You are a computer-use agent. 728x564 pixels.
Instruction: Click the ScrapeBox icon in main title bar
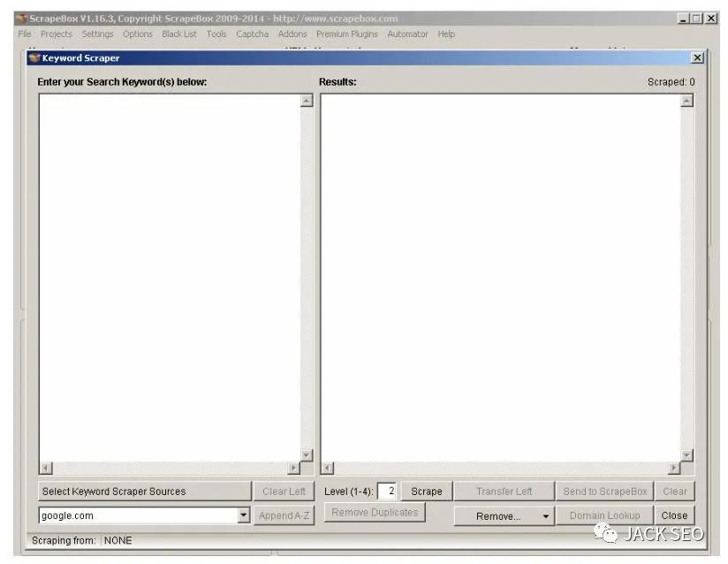[21, 19]
